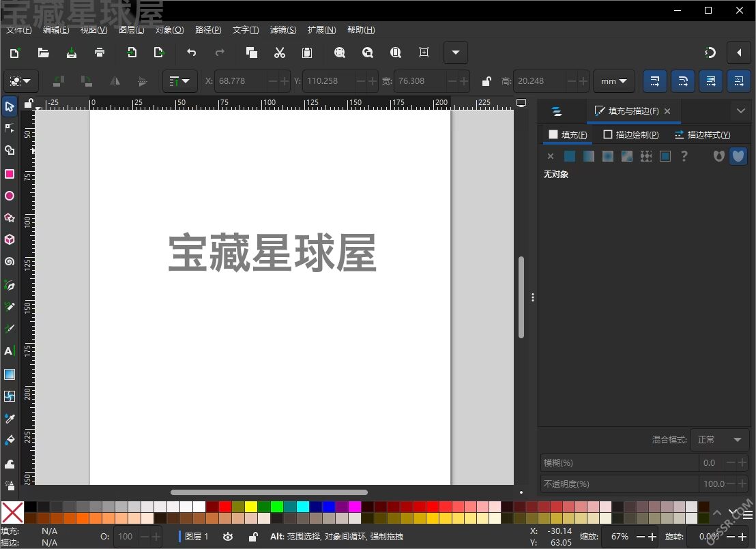This screenshot has height=549, width=756.
Task: Open the mm units dropdown
Action: pos(614,81)
